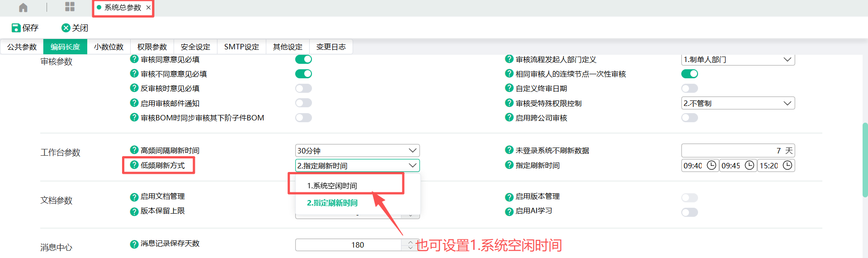Switch to the 安全设定 tab

pos(195,47)
